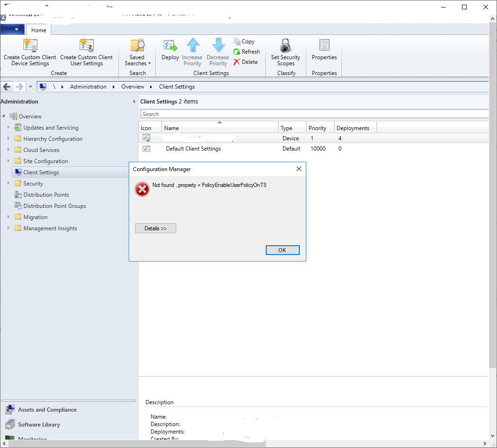Click the Search field in Client Settings
This screenshot has width=497, height=448.
[x=314, y=114]
